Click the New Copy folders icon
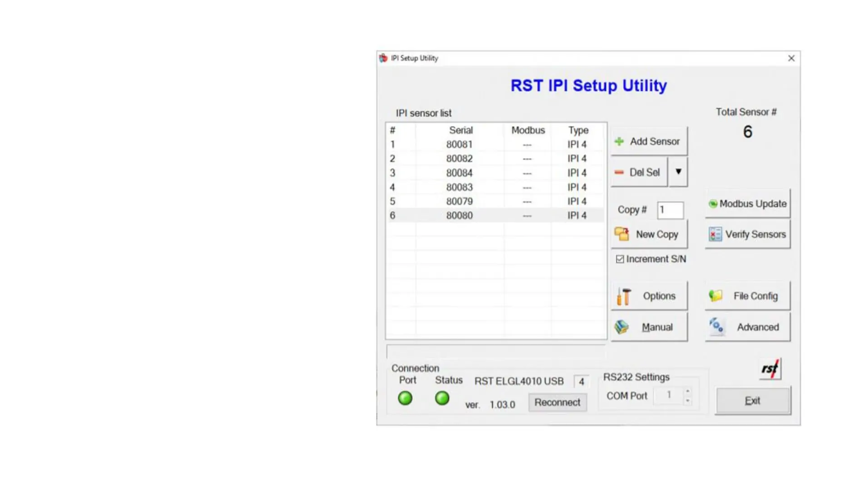The image size is (868, 479). 622,234
